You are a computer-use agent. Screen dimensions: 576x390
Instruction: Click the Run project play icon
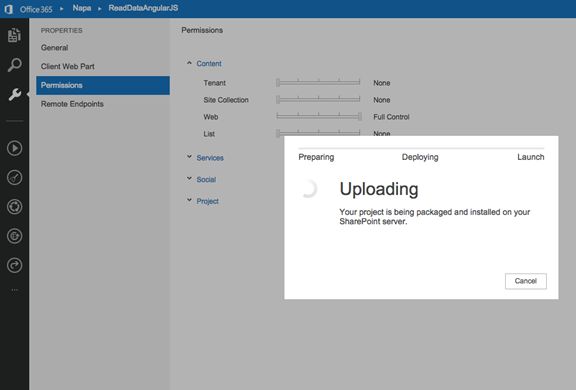[14, 148]
